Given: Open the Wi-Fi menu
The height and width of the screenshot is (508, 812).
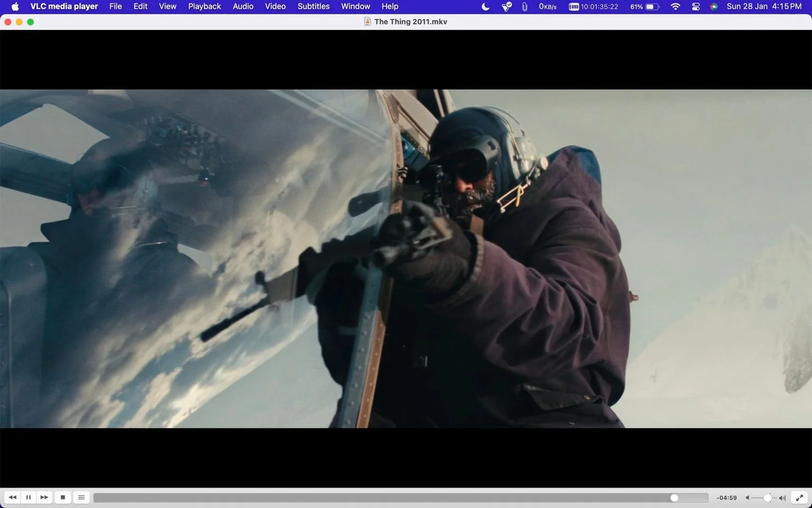Looking at the screenshot, I should 676,6.
